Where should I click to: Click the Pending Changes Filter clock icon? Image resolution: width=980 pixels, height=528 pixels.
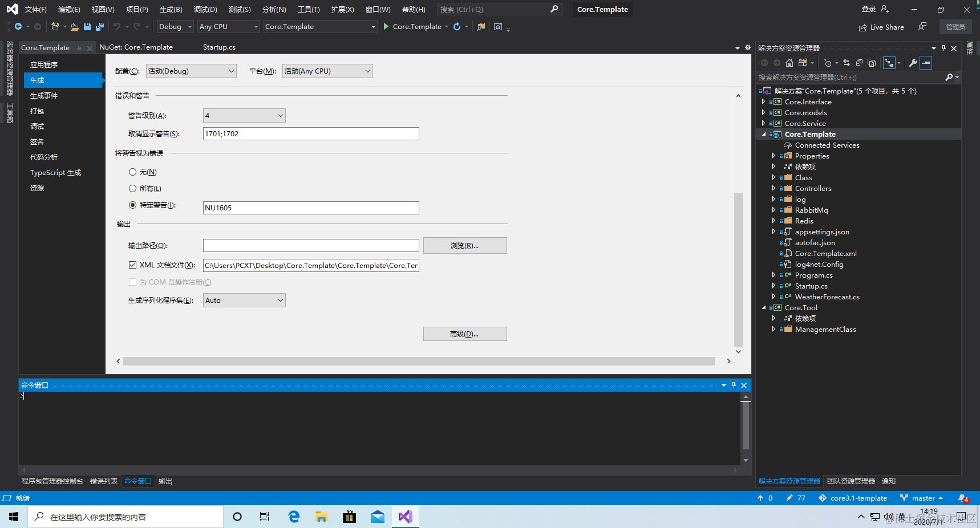point(828,63)
